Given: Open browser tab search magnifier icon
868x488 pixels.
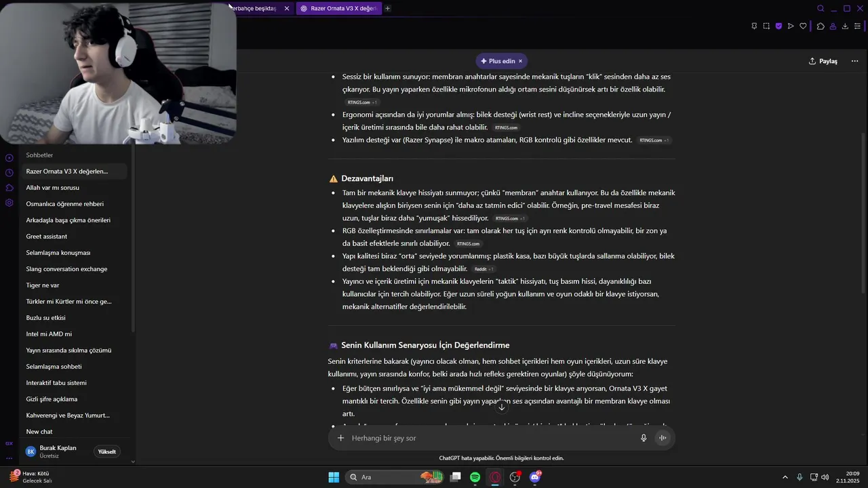Looking at the screenshot, I should pos(821,9).
